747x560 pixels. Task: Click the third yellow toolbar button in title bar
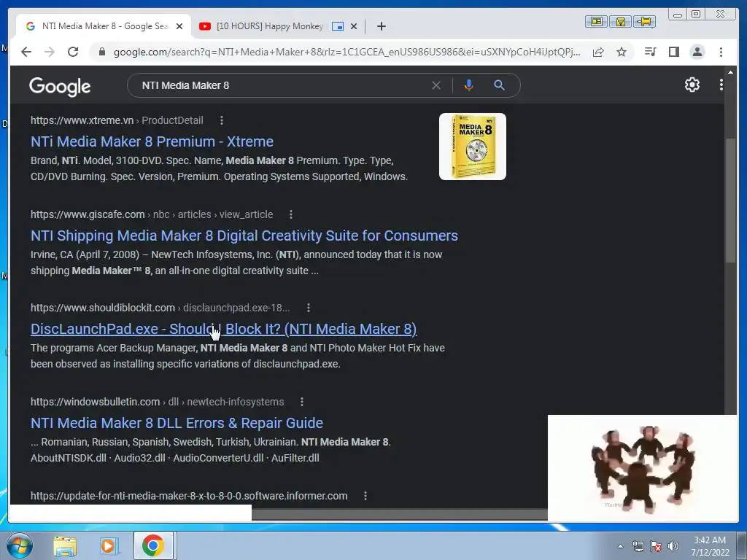coord(645,21)
